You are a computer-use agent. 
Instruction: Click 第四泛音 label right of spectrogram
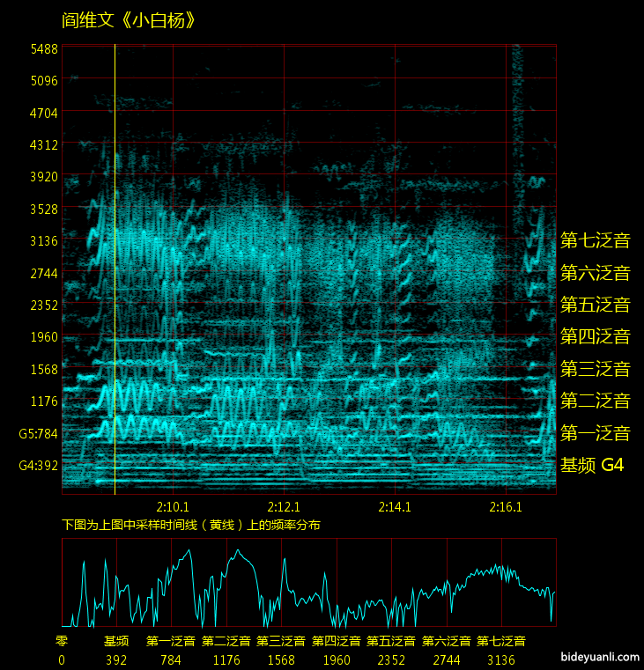coord(596,336)
